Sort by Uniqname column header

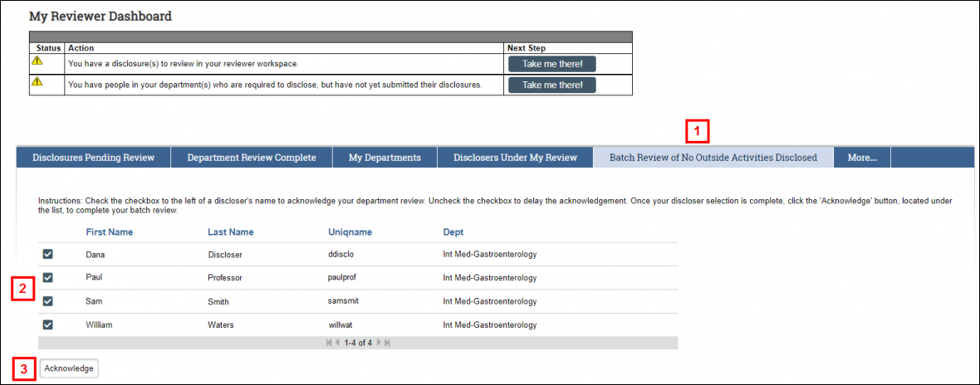(x=350, y=232)
